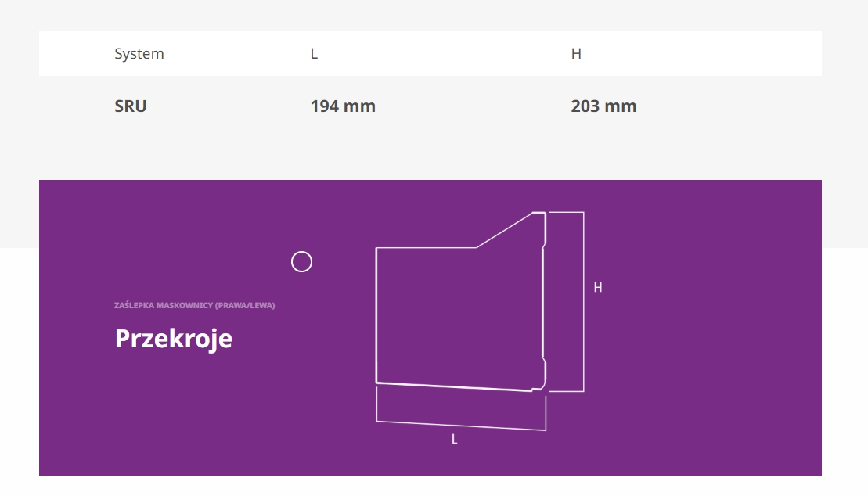The image size is (868, 496).
Task: Click the Przekroje heading
Action: tap(174, 339)
